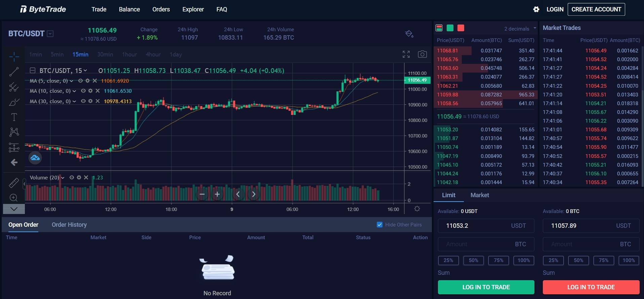Toggle MA 30 indicator visibility eye

pos(83,101)
